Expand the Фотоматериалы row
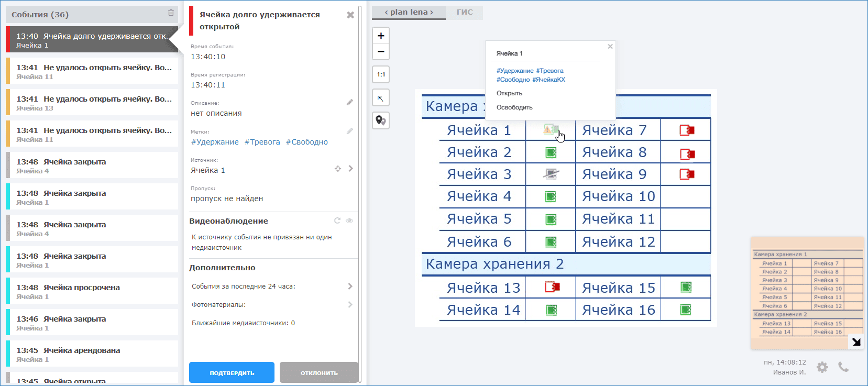This screenshot has width=868, height=386. click(x=350, y=305)
